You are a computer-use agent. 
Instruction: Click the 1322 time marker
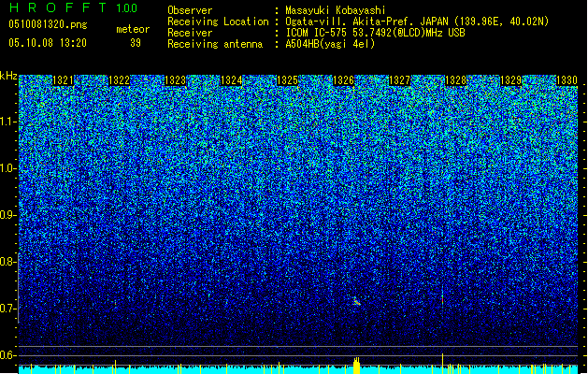[x=120, y=80]
